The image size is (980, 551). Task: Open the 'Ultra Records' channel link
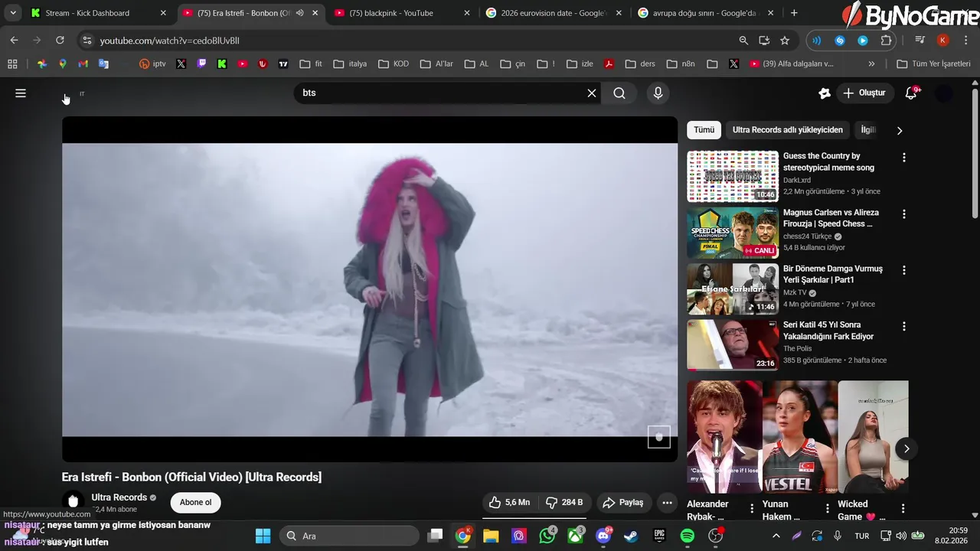point(119,497)
